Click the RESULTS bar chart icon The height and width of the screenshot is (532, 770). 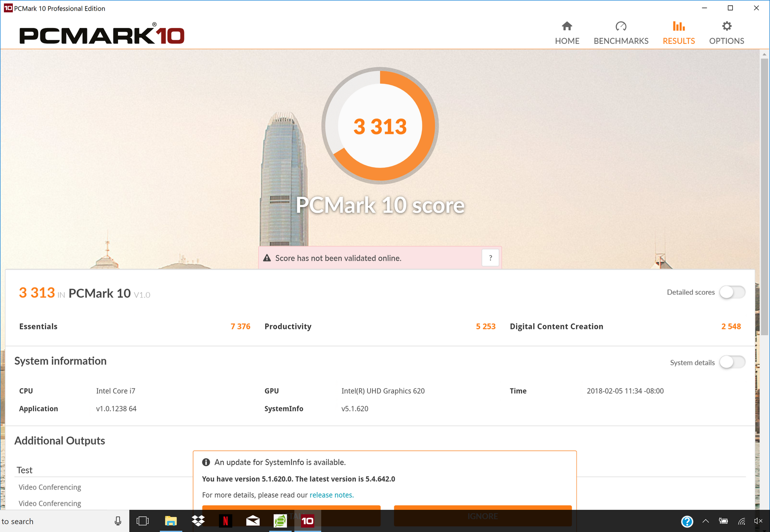(x=678, y=26)
